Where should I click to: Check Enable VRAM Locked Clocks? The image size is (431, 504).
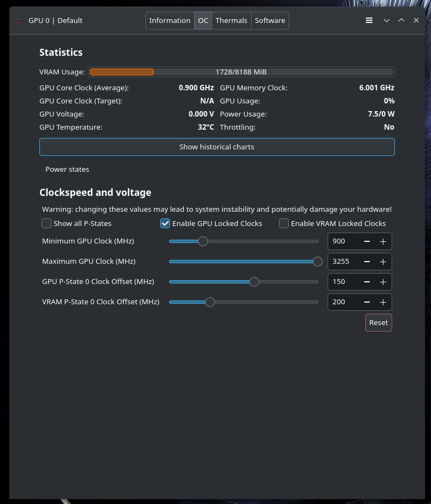(283, 223)
